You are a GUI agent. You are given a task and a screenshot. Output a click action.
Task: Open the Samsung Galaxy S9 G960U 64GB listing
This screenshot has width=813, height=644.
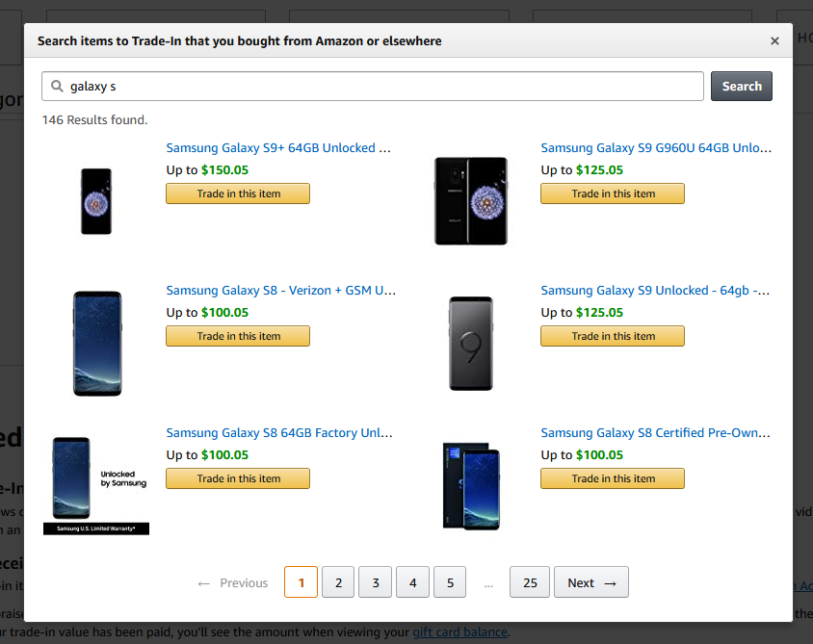point(653,147)
